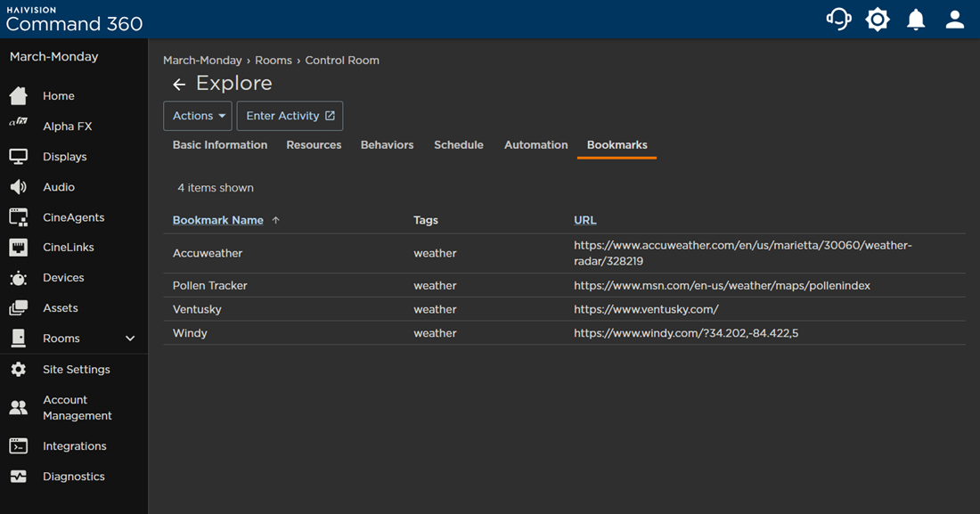The width and height of the screenshot is (980, 514).
Task: Open the notifications bell
Action: (916, 20)
